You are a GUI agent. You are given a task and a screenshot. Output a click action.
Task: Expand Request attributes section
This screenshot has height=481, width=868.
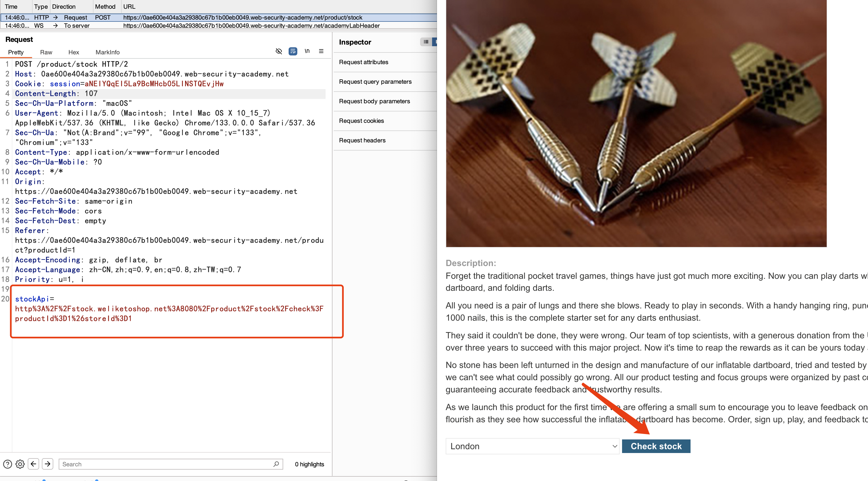point(364,62)
